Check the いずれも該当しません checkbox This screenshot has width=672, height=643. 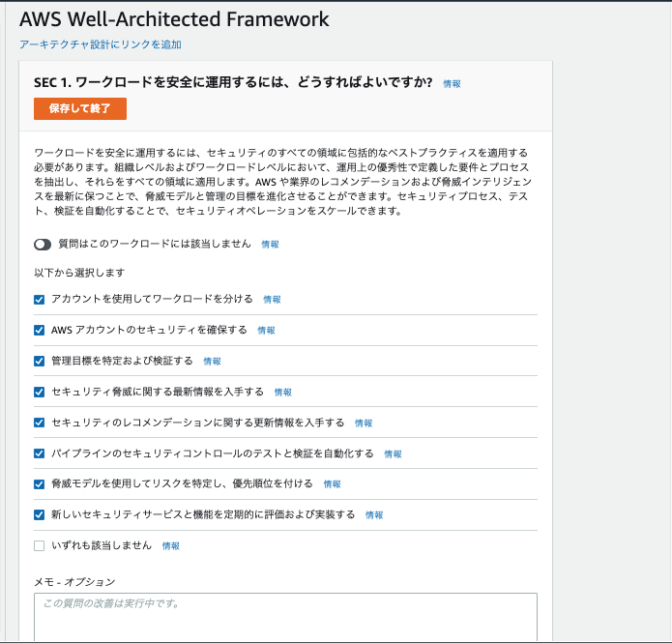39,545
